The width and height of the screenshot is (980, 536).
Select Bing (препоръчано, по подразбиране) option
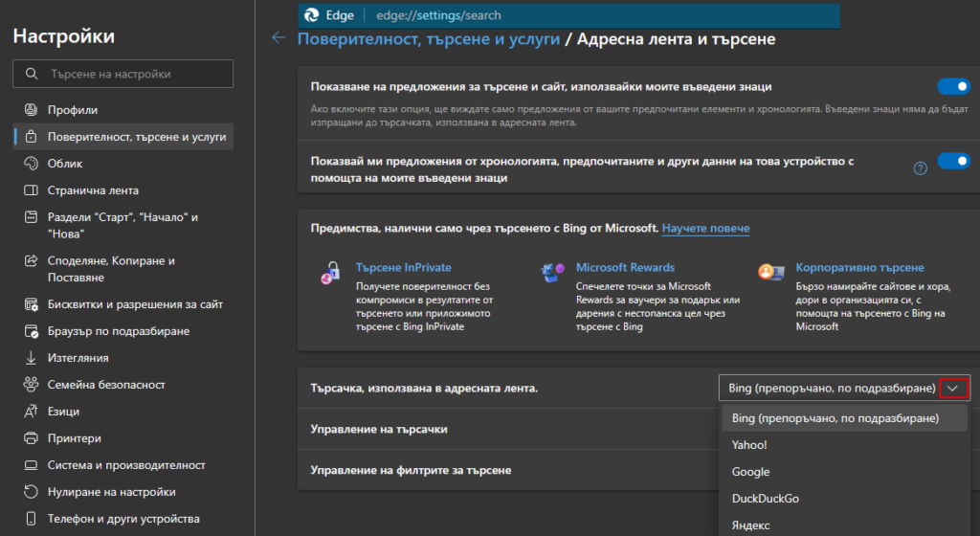tap(844, 418)
